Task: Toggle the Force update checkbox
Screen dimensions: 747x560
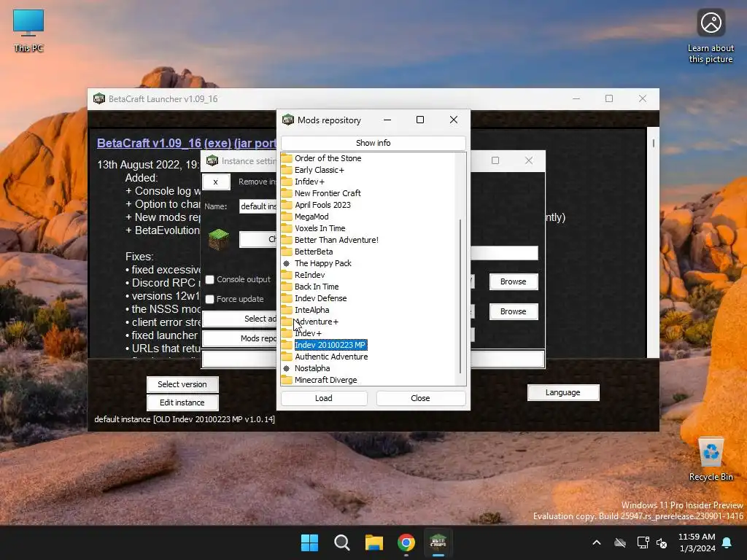Action: (x=209, y=299)
